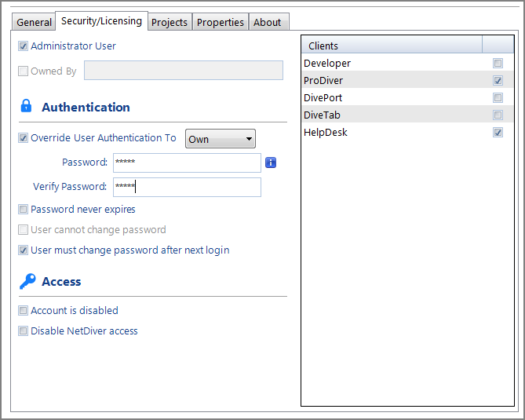Toggle Override User Authentication To checkbox

(24, 138)
